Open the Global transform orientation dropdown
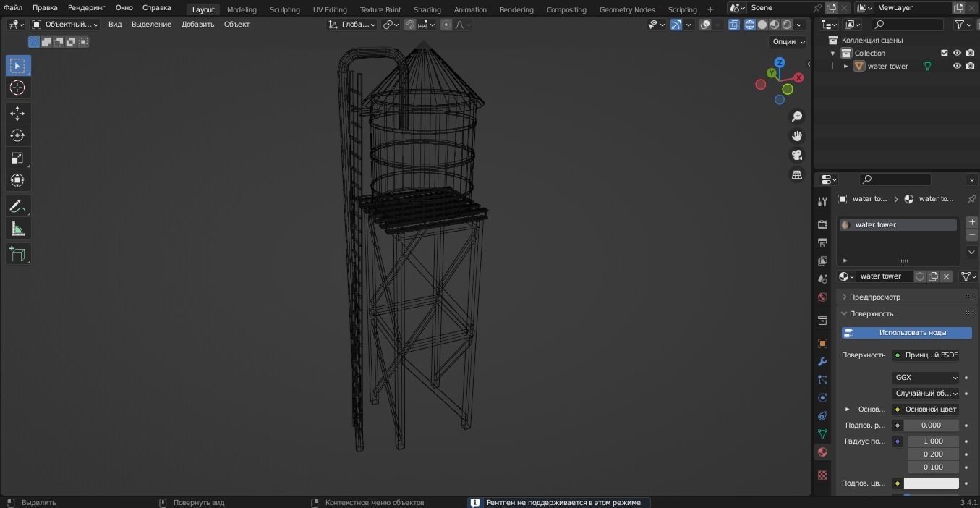 coord(352,25)
